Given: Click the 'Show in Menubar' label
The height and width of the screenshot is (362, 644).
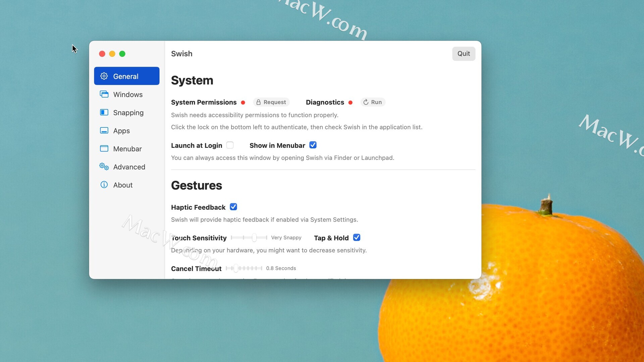Looking at the screenshot, I should click(x=277, y=145).
